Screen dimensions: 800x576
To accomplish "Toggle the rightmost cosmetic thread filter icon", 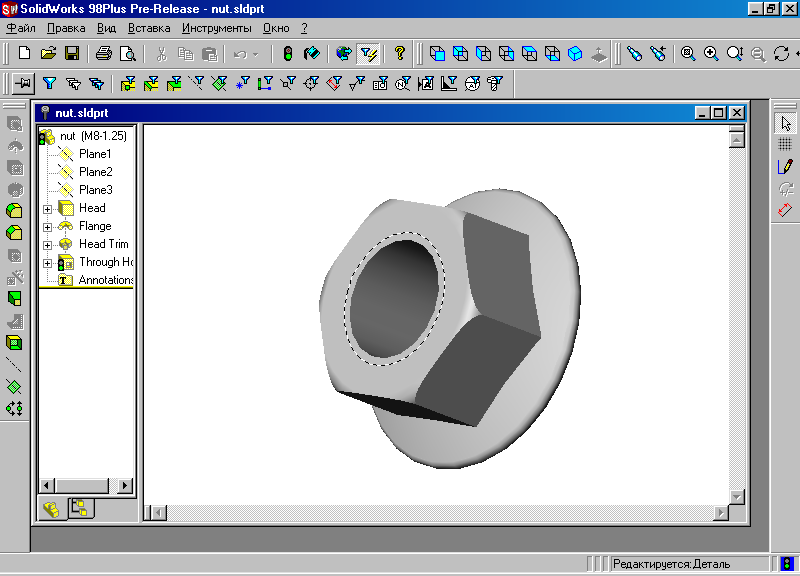I will 494,83.
